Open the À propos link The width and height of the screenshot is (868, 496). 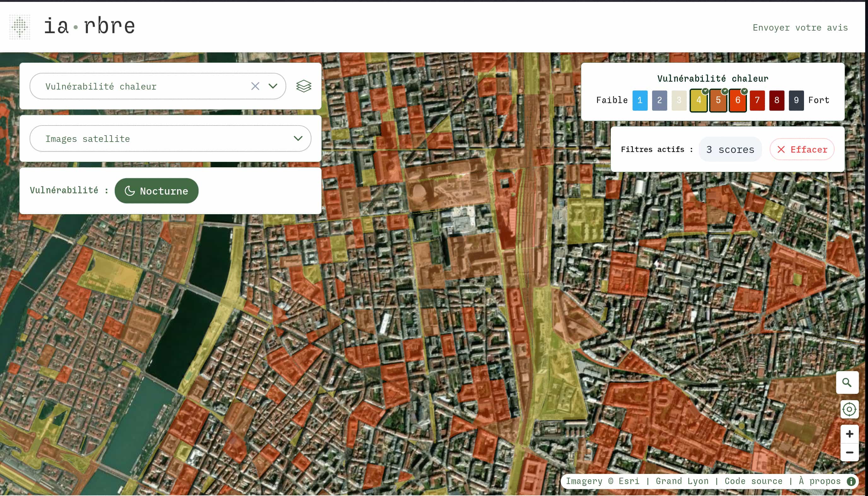(x=819, y=481)
